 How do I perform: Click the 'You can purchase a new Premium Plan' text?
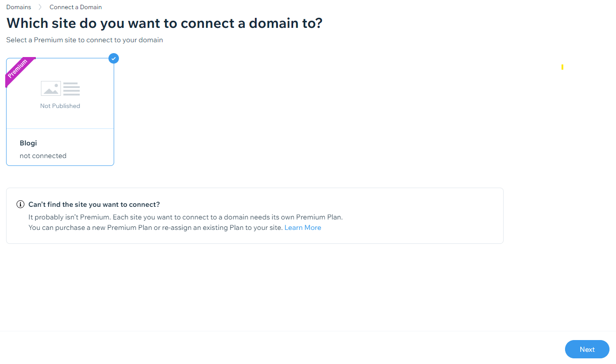click(x=156, y=228)
